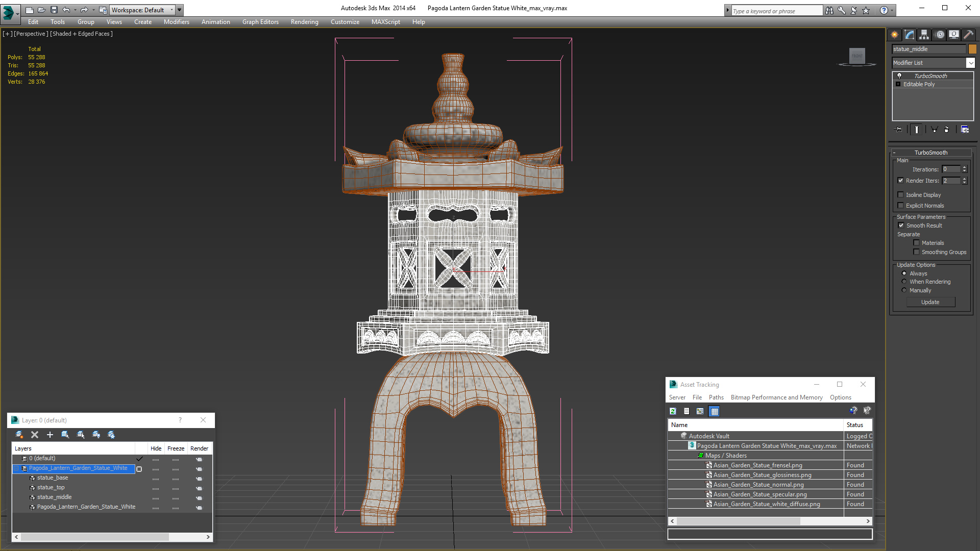Click Remove Modifier from stack icon
This screenshot has height=551, width=980.
(947, 130)
